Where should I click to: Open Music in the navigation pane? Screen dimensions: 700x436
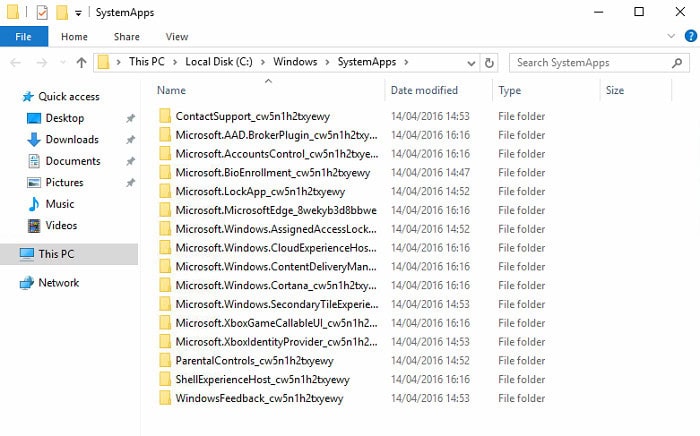click(60, 204)
